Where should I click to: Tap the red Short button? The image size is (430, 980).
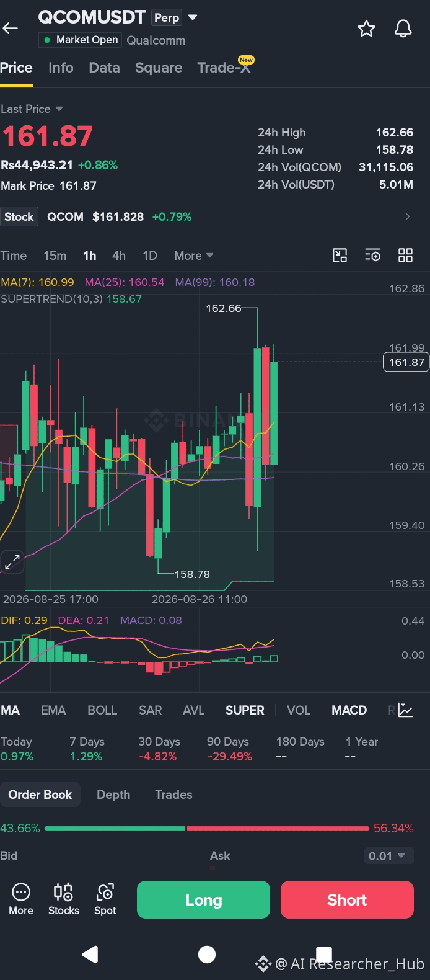pyautogui.click(x=347, y=899)
